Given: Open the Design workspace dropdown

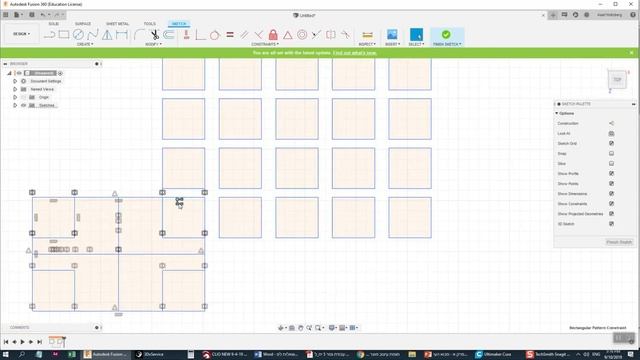Looking at the screenshot, I should (x=21, y=34).
